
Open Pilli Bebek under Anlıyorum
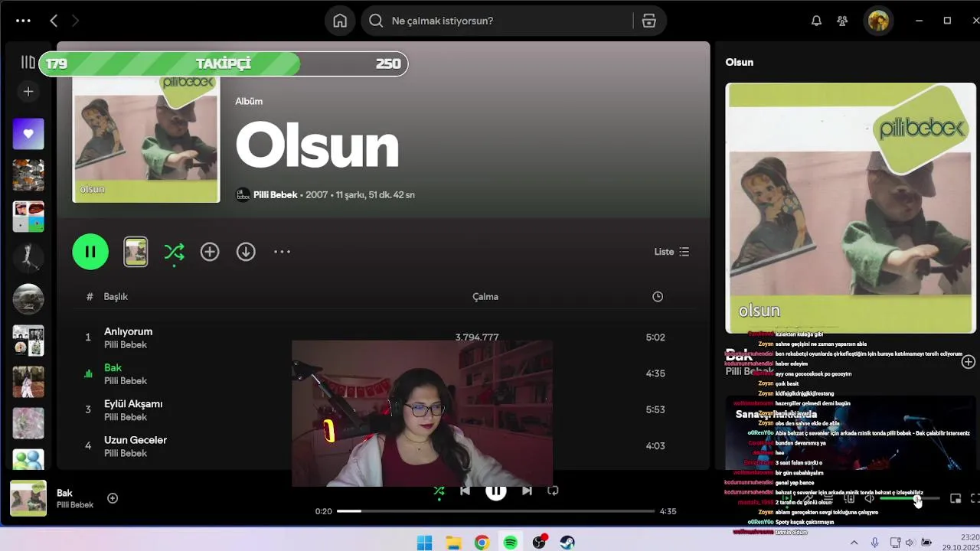tap(126, 345)
